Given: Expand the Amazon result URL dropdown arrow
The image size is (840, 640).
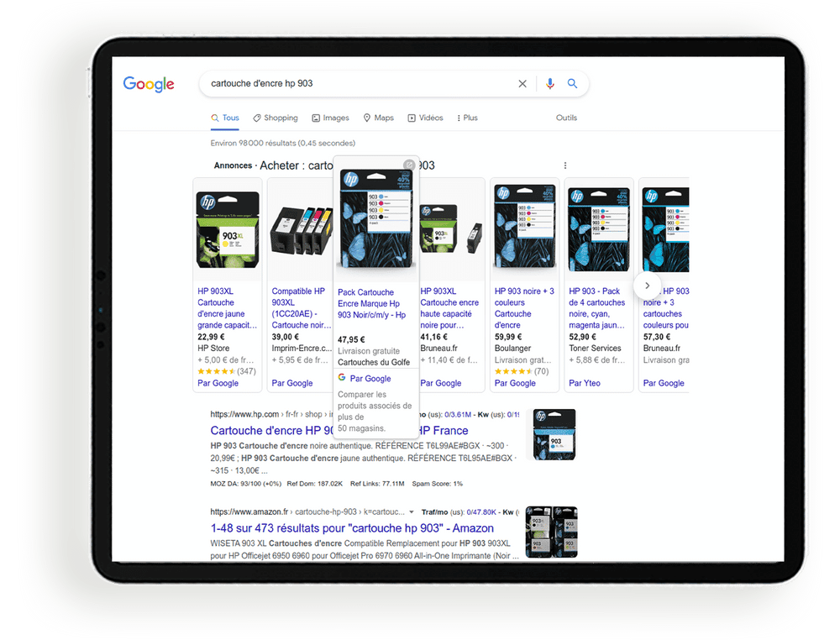Looking at the screenshot, I should (412, 512).
